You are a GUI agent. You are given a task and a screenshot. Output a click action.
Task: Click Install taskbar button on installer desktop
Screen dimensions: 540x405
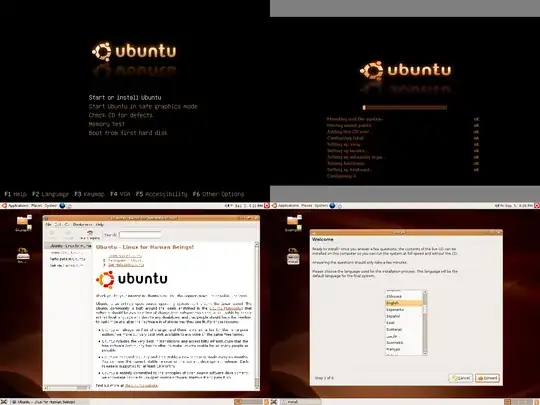tap(300, 402)
